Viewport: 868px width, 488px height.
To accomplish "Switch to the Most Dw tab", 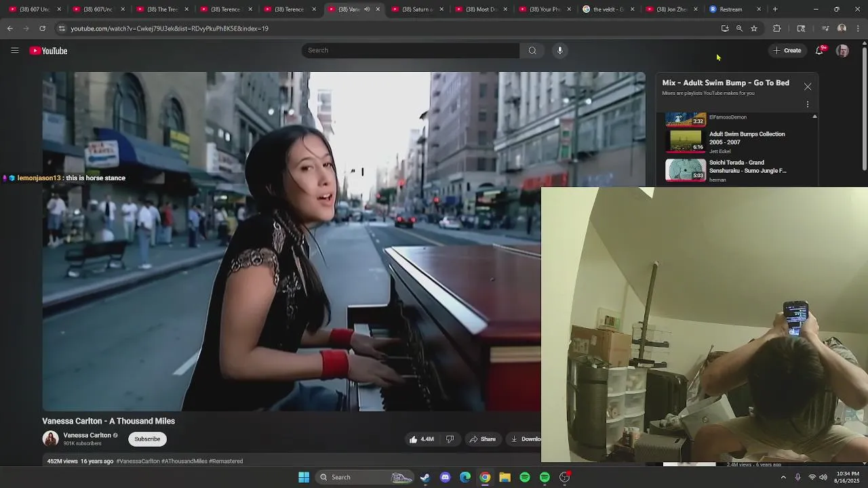I will (481, 9).
